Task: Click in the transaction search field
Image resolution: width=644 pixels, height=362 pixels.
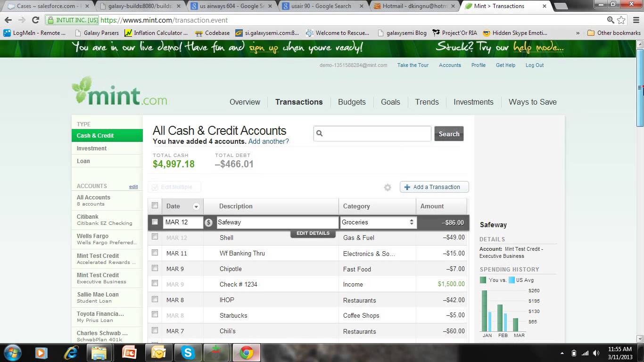Action: click(372, 134)
